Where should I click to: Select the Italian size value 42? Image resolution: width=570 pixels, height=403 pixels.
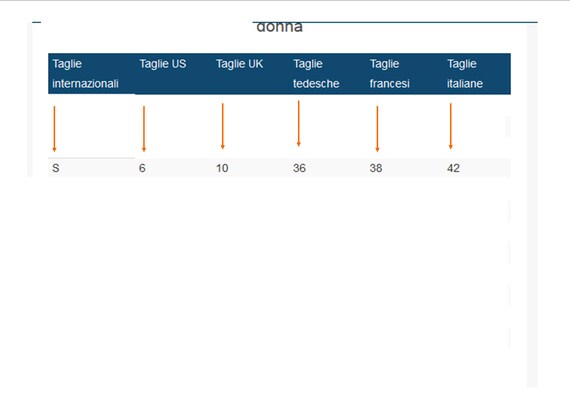[x=453, y=168]
